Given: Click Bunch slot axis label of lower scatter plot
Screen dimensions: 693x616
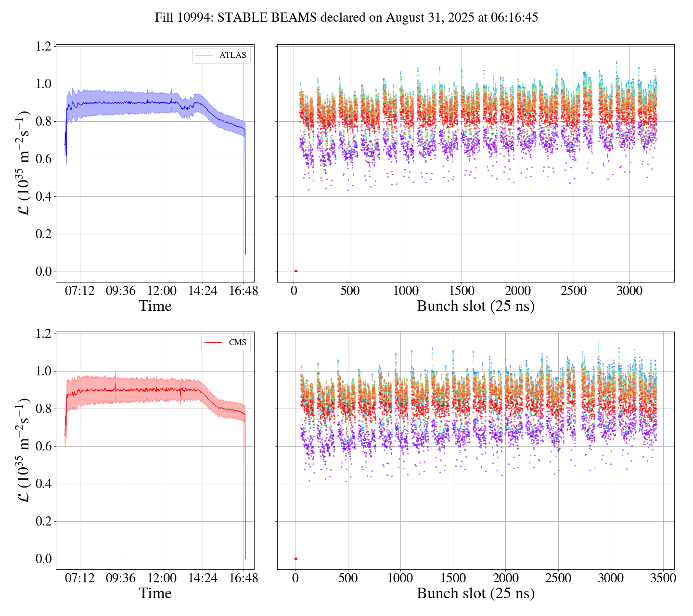Looking at the screenshot, I should (x=475, y=593).
